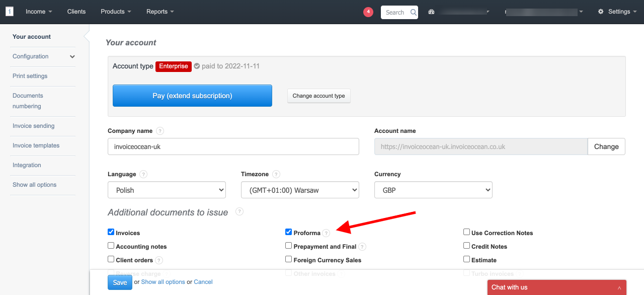This screenshot has width=644, height=295.
Task: Click the Cancel link
Action: coord(203,282)
